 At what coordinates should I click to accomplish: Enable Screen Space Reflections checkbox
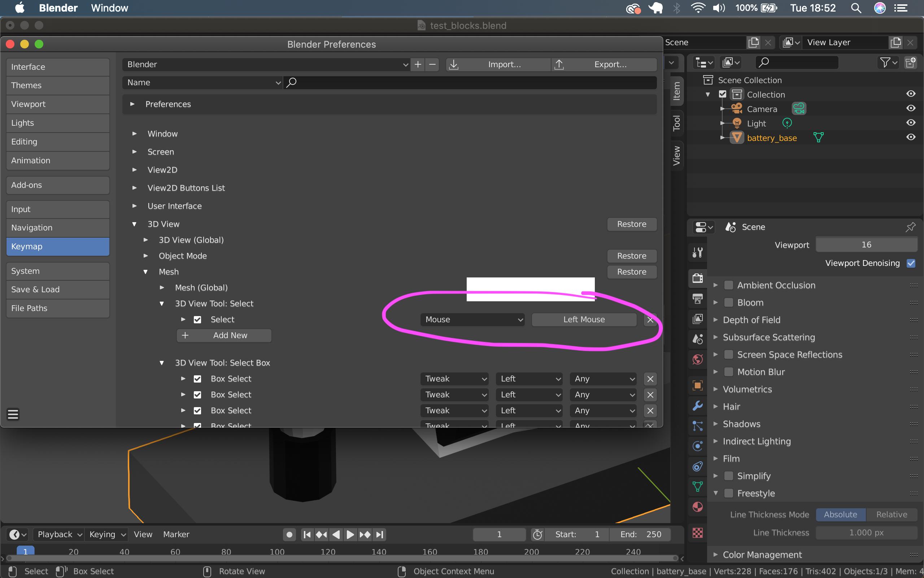click(x=728, y=354)
